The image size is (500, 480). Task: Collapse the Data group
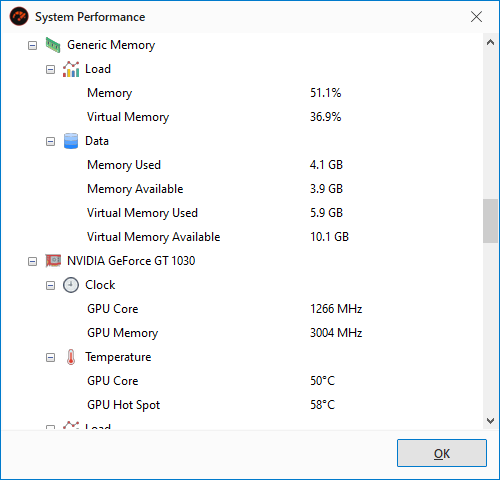(x=50, y=141)
